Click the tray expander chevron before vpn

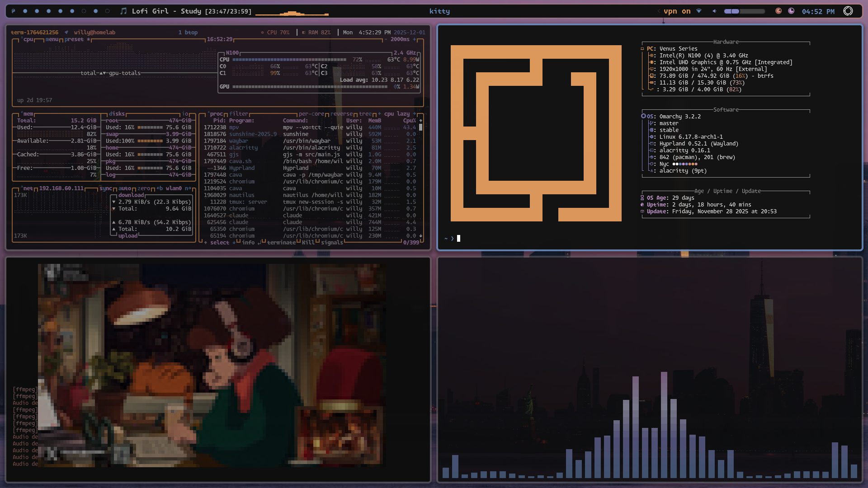coord(659,11)
